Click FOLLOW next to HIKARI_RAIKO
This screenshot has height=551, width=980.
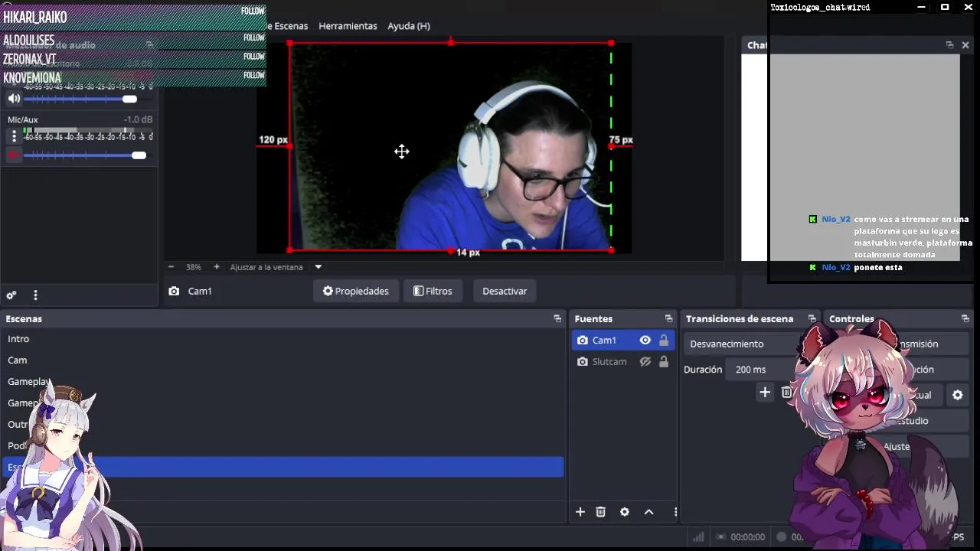tap(253, 11)
